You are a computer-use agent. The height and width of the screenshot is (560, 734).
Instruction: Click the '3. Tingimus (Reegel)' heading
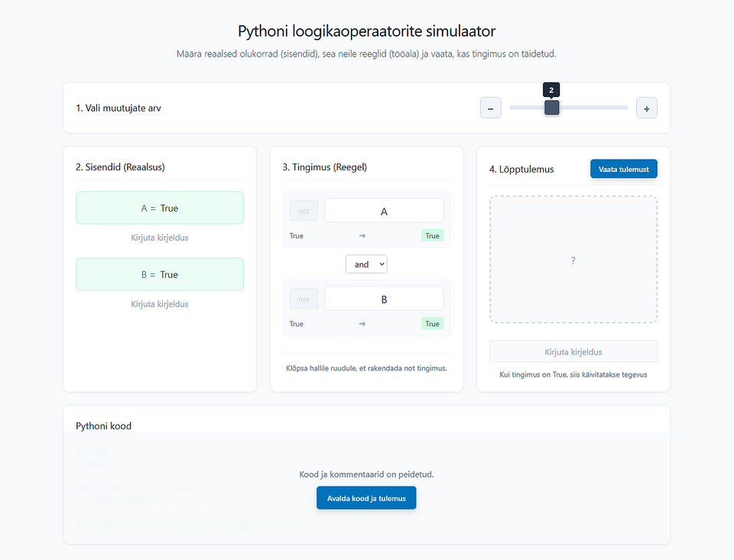pyautogui.click(x=324, y=167)
